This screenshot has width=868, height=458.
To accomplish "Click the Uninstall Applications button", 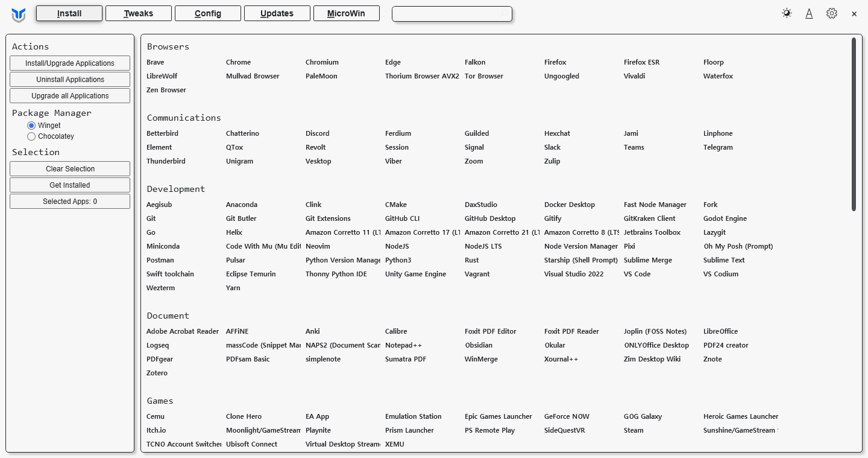I will 70,80.
